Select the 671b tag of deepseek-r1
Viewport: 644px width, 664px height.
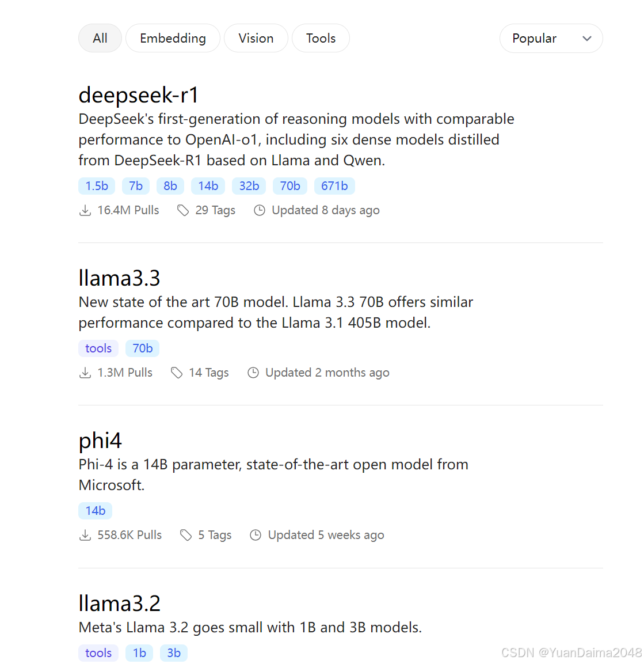334,186
